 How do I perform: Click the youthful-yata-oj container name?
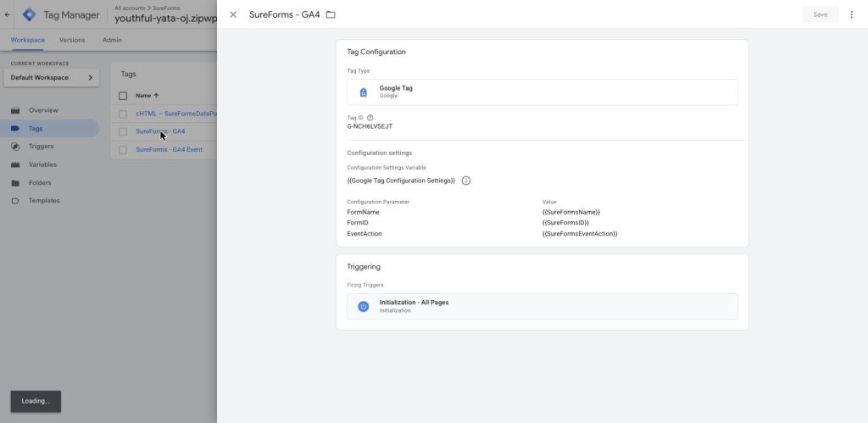[x=165, y=19]
